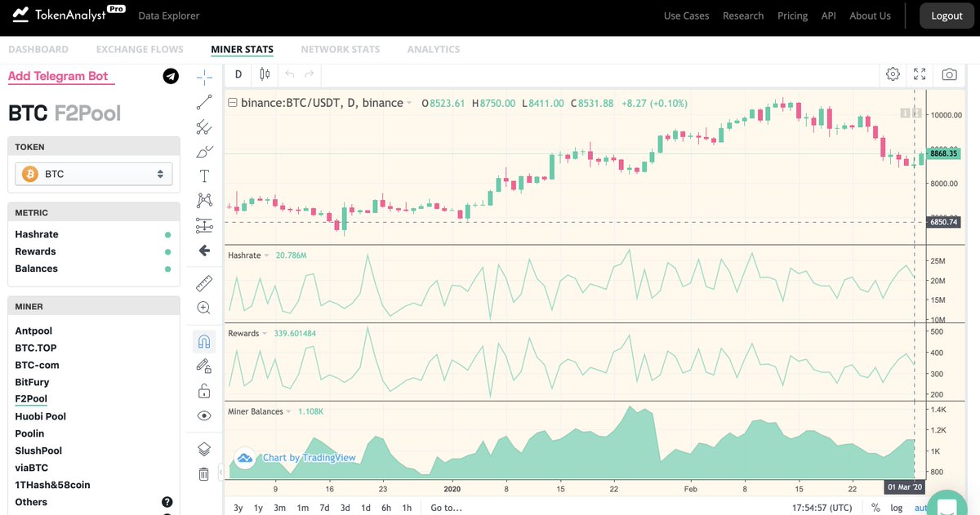Open the Analytics tab
Image resolution: width=980 pixels, height=515 pixels.
(434, 49)
